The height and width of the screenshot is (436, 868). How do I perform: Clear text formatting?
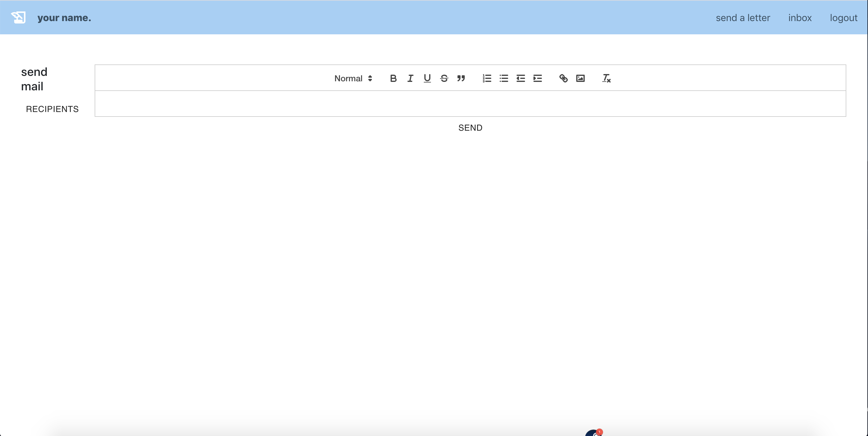pos(606,79)
